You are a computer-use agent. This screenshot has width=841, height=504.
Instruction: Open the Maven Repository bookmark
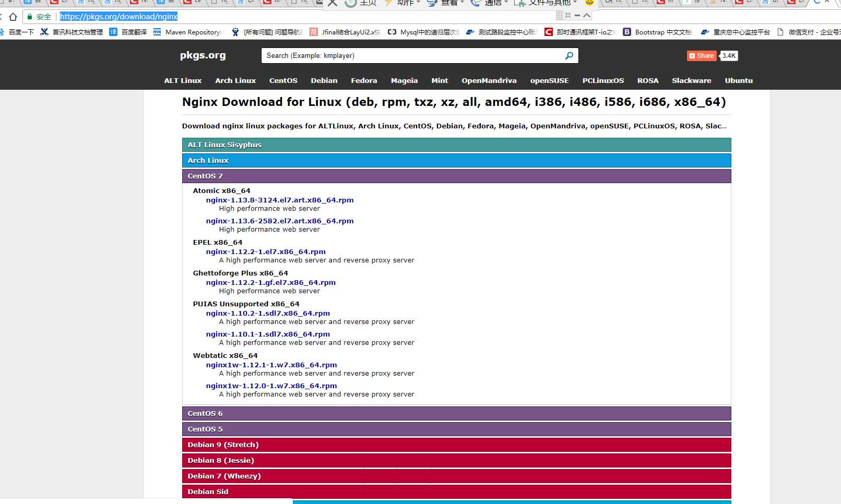[x=188, y=32]
